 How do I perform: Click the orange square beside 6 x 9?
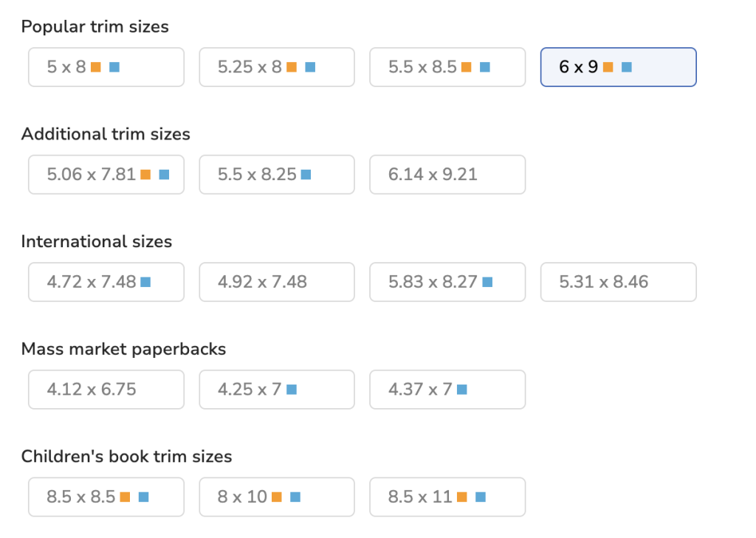608,67
